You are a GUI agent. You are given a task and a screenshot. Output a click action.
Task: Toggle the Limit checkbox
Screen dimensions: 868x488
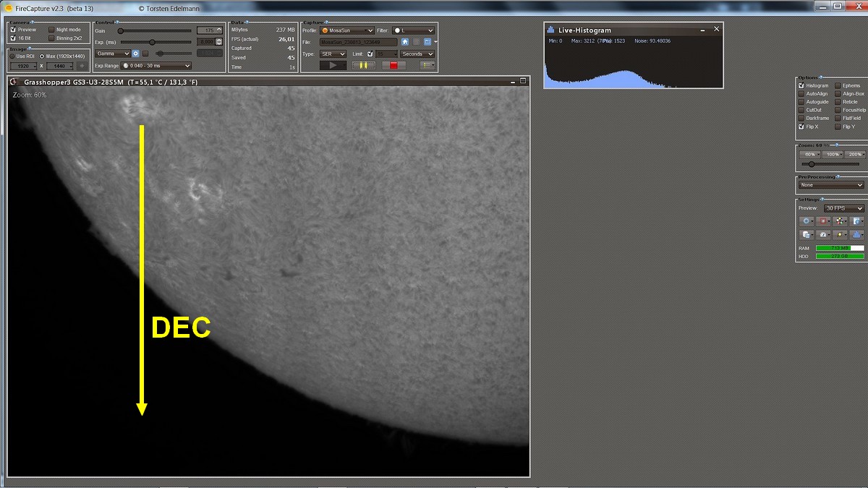(x=370, y=53)
